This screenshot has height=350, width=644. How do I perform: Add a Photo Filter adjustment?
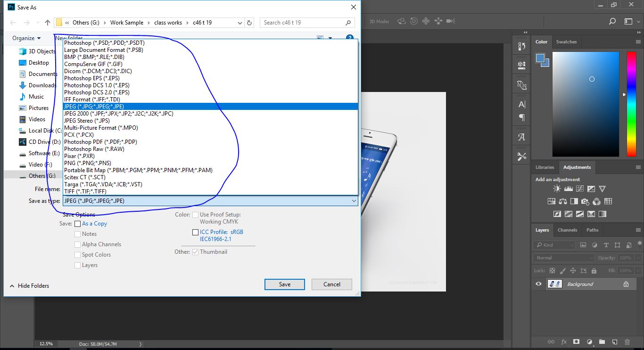pos(586,201)
